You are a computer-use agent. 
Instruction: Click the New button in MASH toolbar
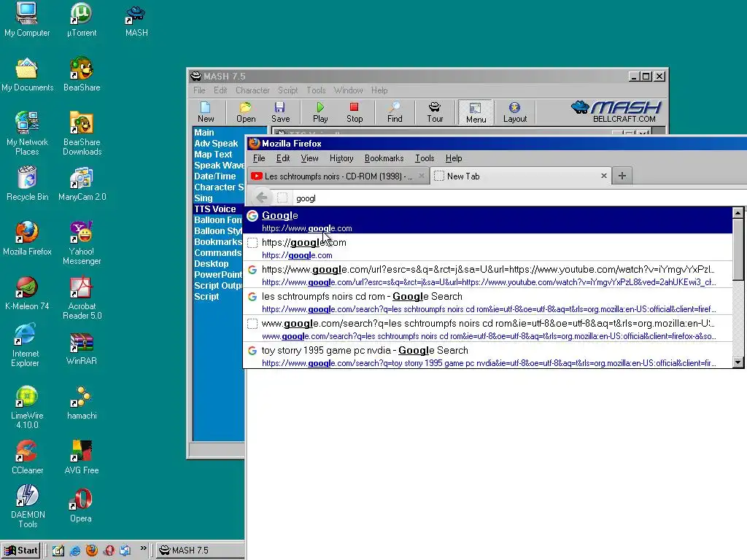[x=206, y=112]
